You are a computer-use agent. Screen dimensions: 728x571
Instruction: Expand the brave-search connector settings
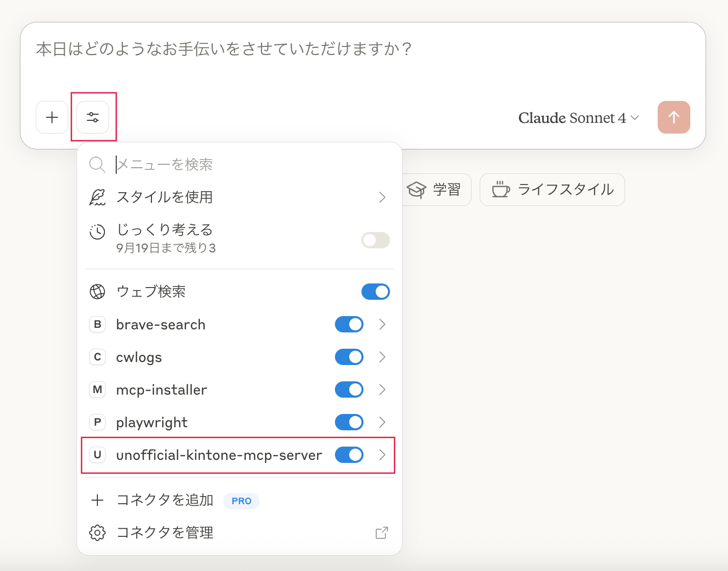383,324
